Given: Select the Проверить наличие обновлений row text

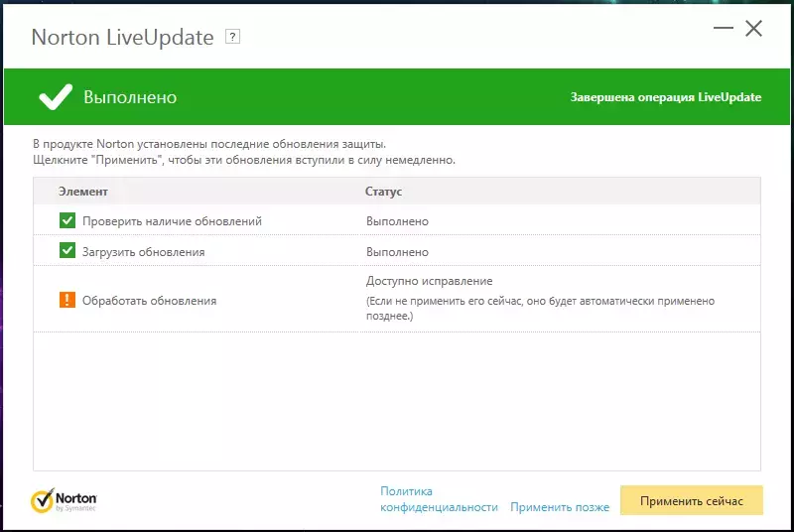Looking at the screenshot, I should click(172, 221).
